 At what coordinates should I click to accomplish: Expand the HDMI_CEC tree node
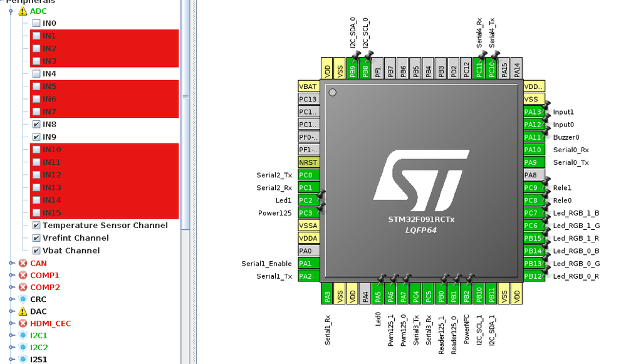[x=11, y=323]
